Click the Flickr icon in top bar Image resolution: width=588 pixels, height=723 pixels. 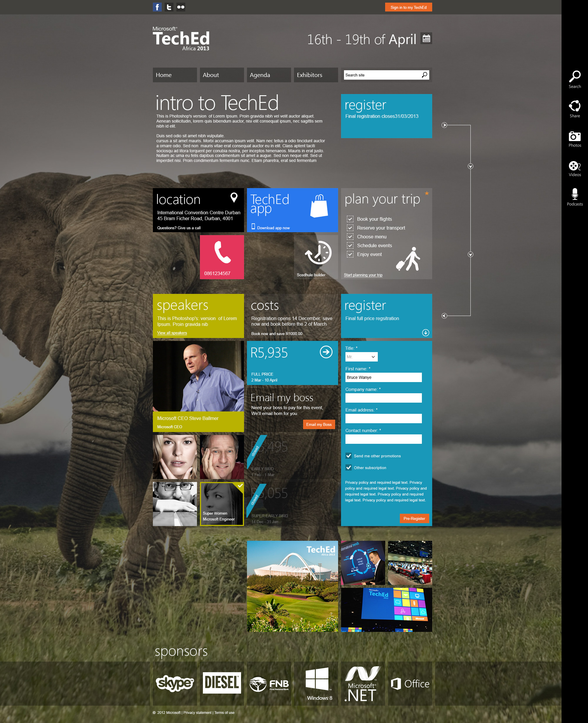[181, 7]
